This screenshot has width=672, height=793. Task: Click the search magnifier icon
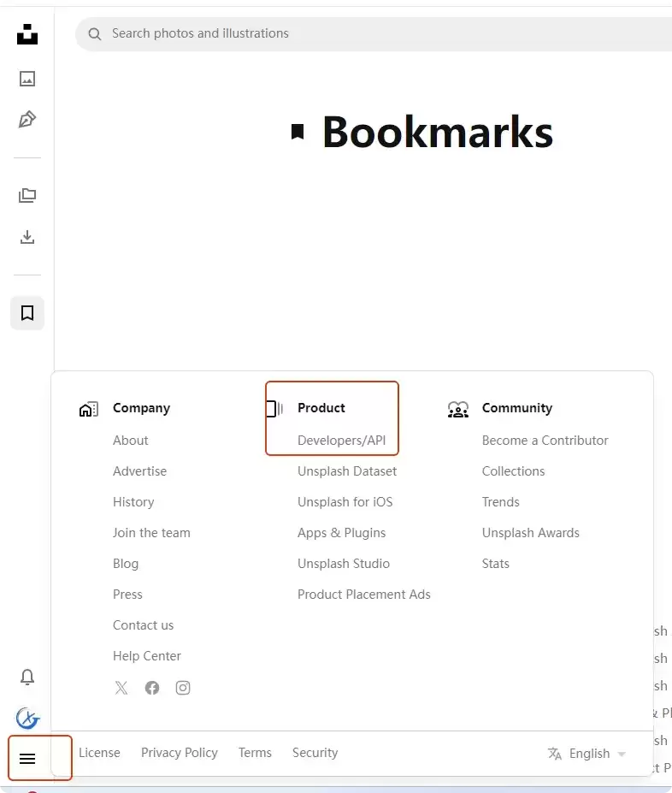click(x=95, y=34)
